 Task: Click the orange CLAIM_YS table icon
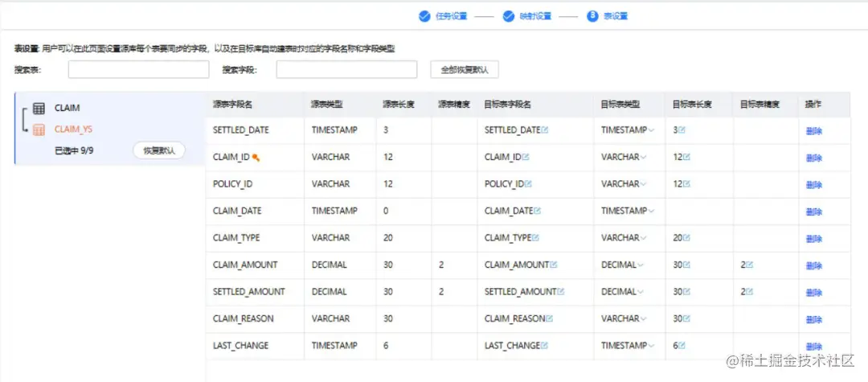(x=39, y=130)
